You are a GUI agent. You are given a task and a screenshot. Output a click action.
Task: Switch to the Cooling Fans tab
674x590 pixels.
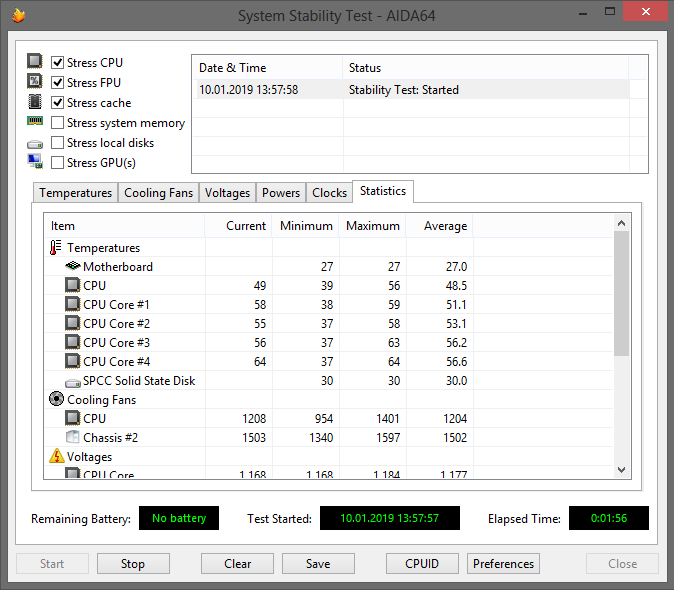pos(158,193)
